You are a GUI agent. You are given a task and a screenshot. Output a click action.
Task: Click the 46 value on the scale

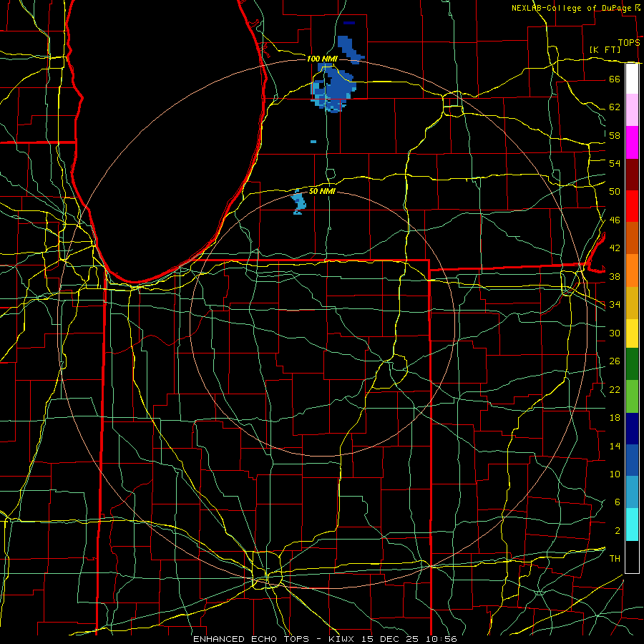615,220
